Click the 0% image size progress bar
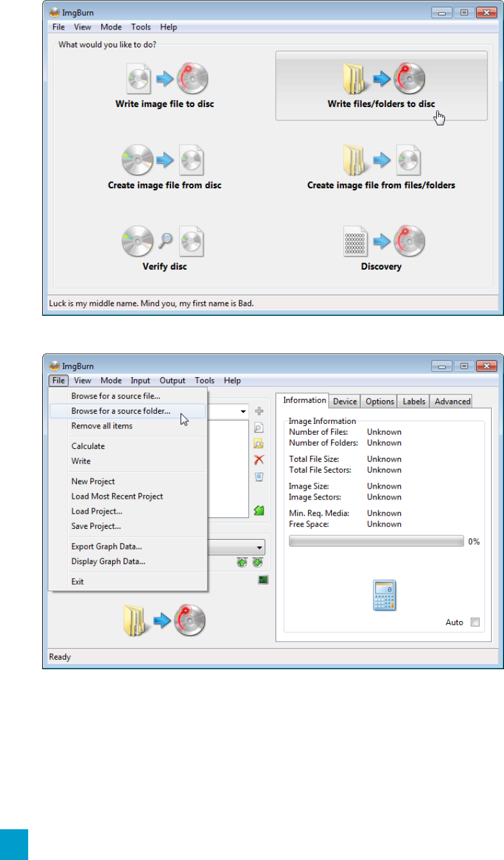 click(377, 541)
